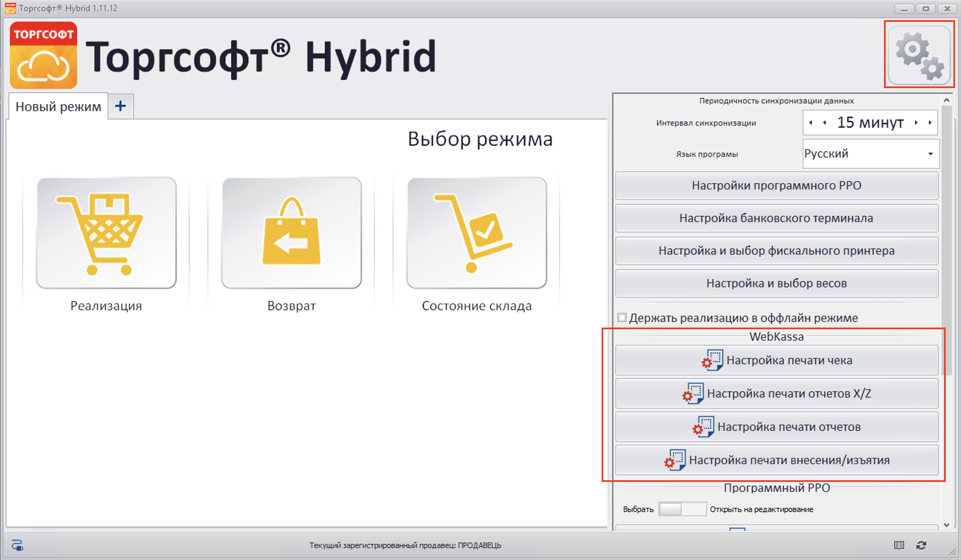Click the Открыть на редактирование label

pos(761,509)
